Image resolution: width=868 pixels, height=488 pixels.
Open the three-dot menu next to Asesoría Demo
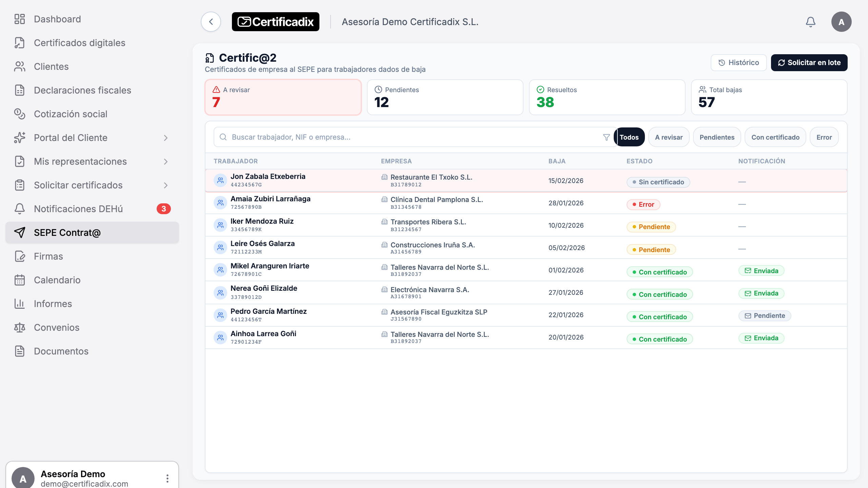pos(167,478)
